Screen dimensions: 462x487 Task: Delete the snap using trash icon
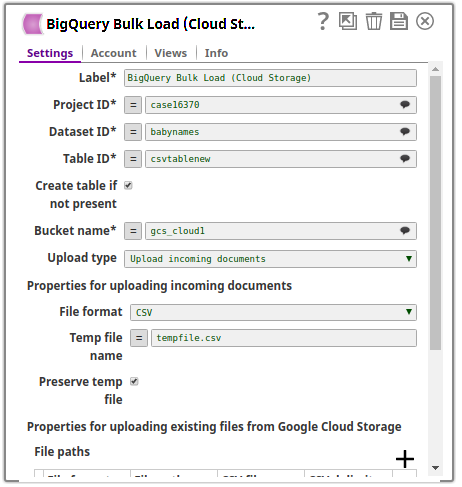pos(374,21)
